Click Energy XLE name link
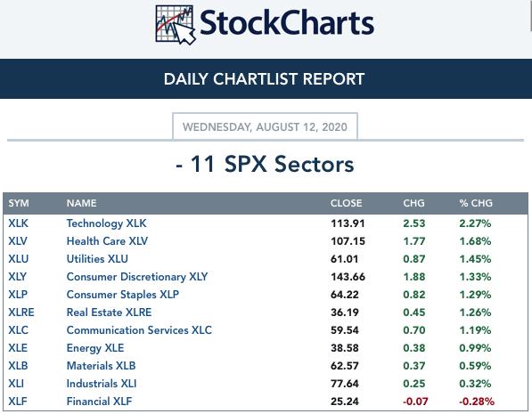This screenshot has width=532, height=414. coord(95,348)
